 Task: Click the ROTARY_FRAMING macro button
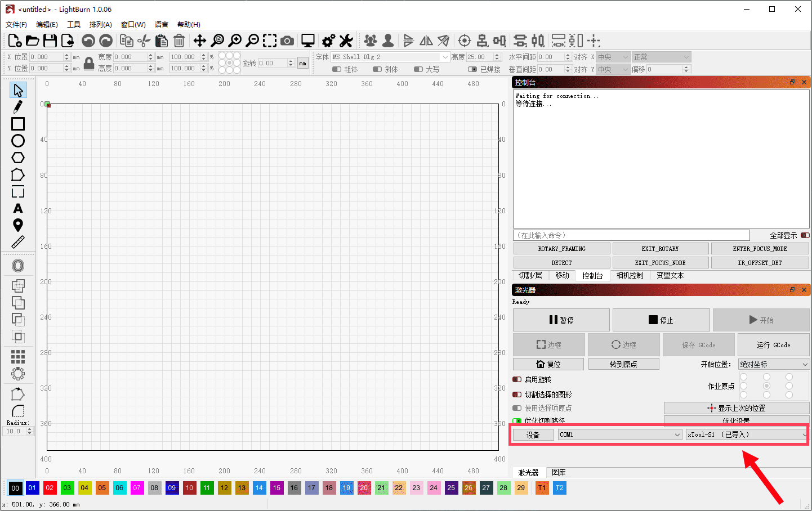coord(561,249)
